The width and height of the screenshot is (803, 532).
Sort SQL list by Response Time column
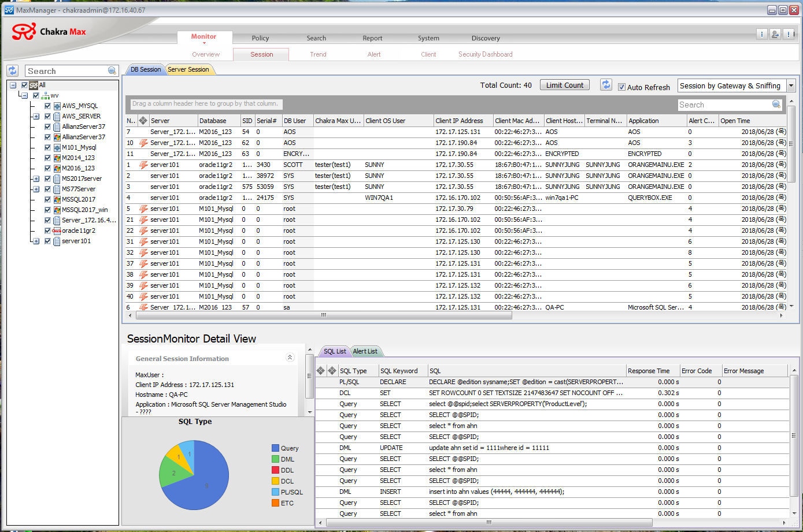coord(653,371)
